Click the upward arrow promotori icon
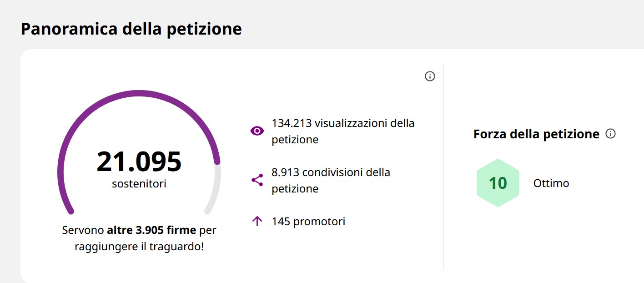Screen dimensions: 644x283 (x=257, y=222)
